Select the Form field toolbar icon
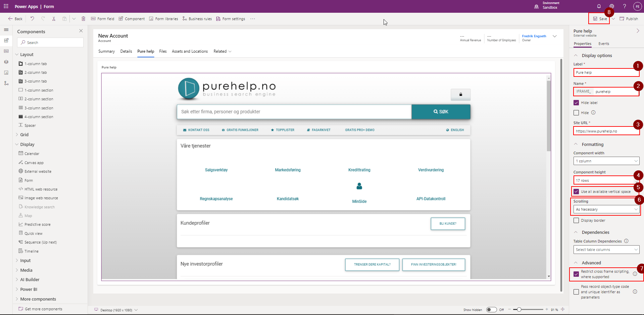 102,19
